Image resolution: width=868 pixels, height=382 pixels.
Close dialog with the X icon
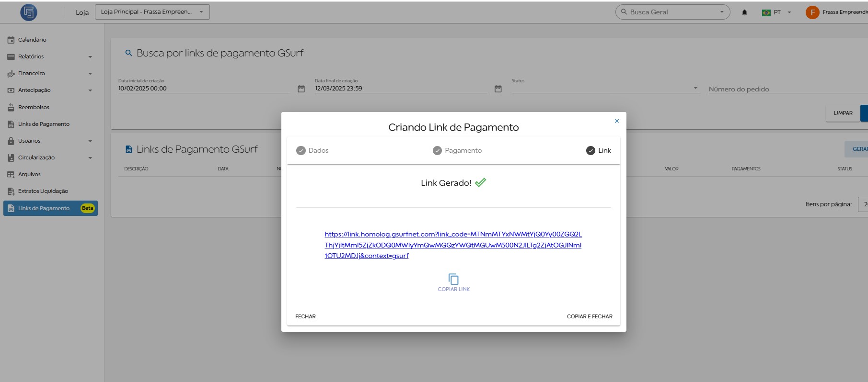[x=616, y=121]
